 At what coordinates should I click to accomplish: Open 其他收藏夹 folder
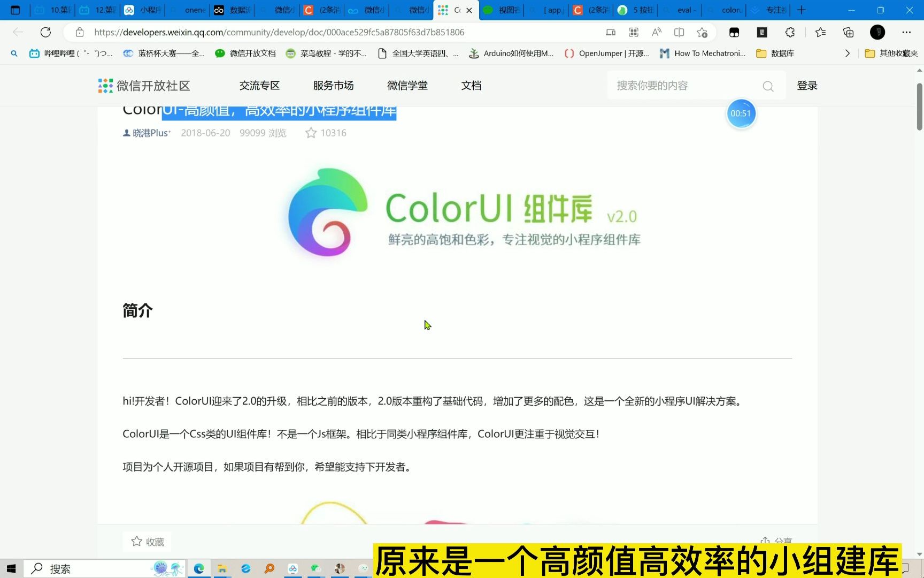click(x=891, y=53)
